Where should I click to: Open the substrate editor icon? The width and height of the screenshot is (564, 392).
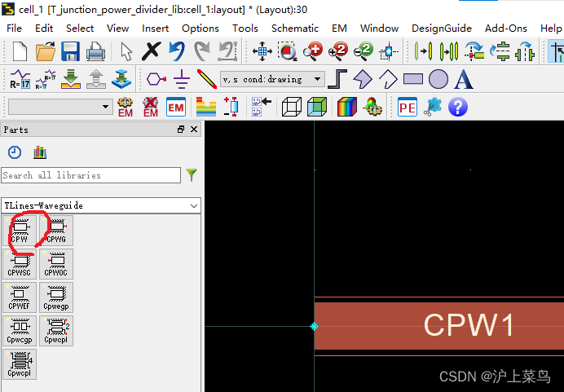206,108
